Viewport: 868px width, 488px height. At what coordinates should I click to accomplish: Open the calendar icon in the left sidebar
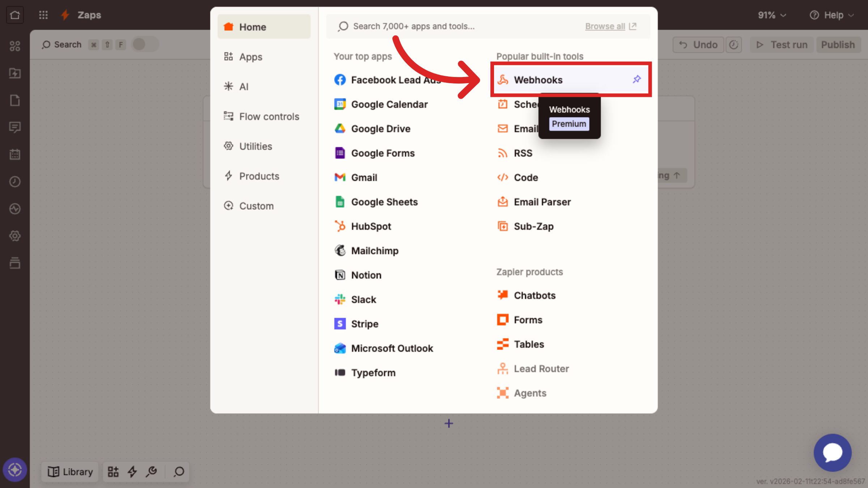(15, 154)
